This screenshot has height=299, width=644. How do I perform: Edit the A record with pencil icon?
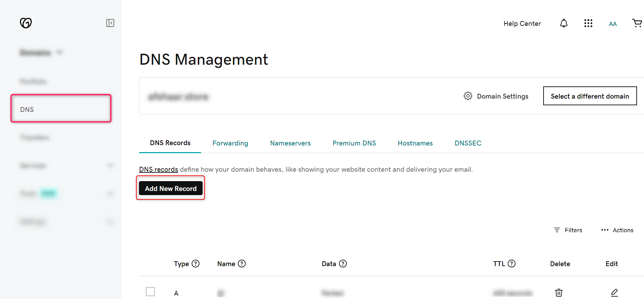(614, 293)
